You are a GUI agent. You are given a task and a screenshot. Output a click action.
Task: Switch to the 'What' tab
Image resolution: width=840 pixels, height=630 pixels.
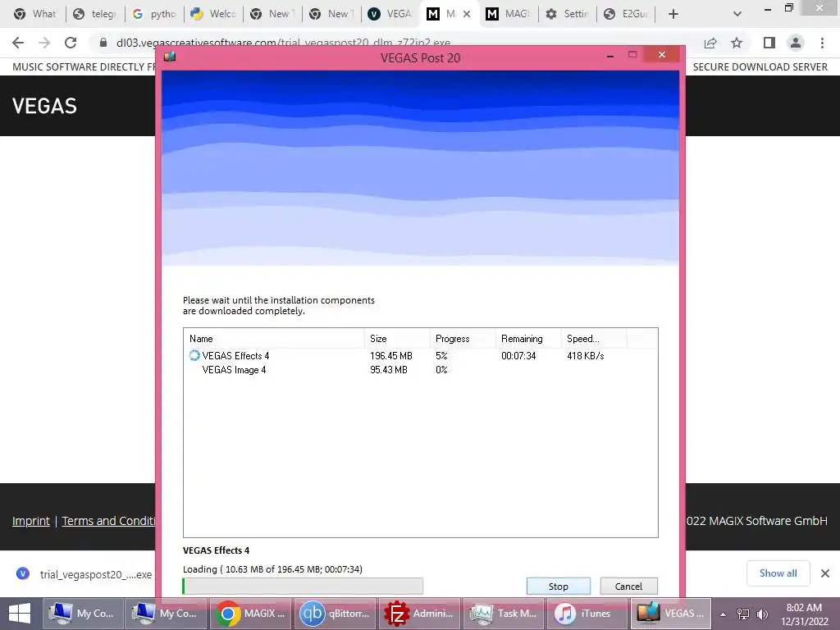pos(34,14)
